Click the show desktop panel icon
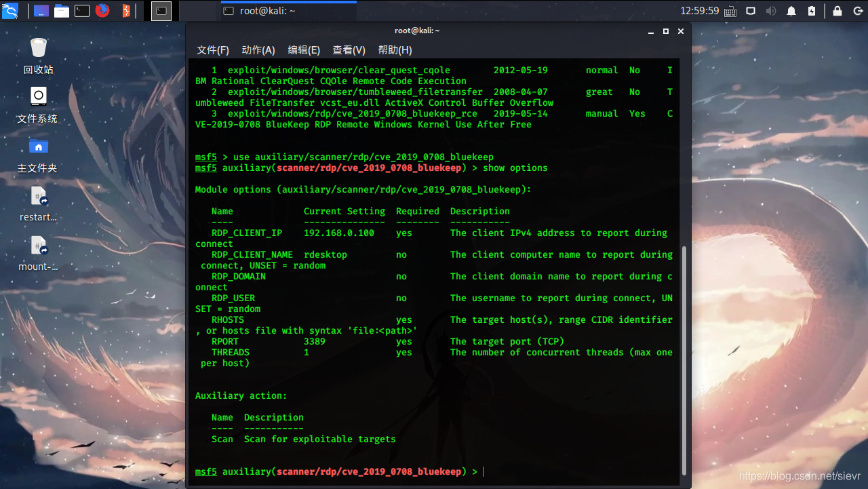 point(41,11)
